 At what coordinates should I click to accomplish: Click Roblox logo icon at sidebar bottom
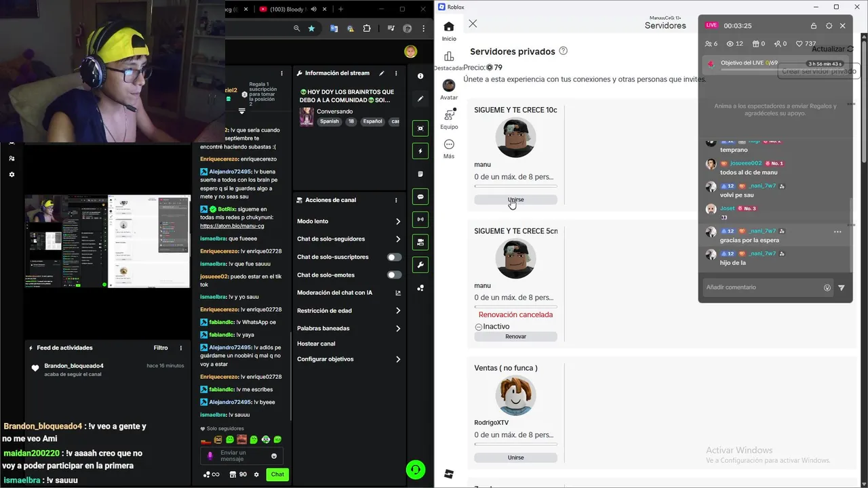point(448,474)
